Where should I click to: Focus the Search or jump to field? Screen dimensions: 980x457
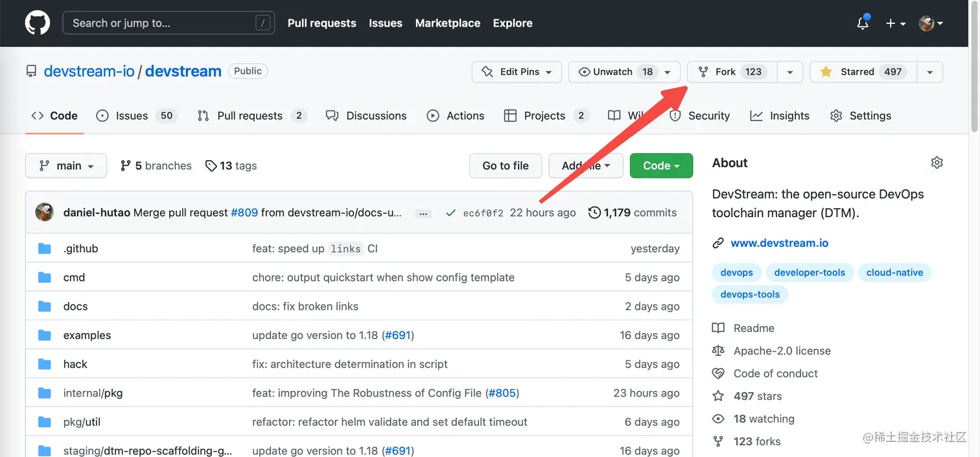169,23
